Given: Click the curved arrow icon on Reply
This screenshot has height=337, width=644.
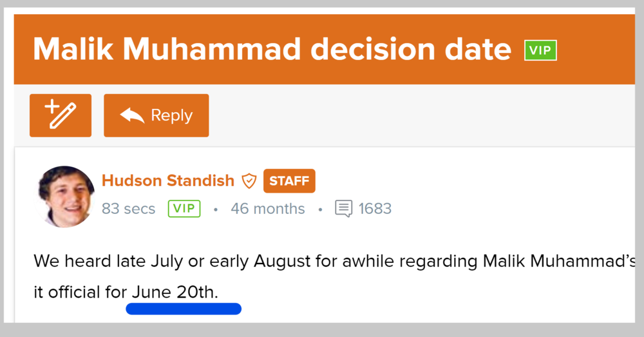Looking at the screenshot, I should point(132,115).
